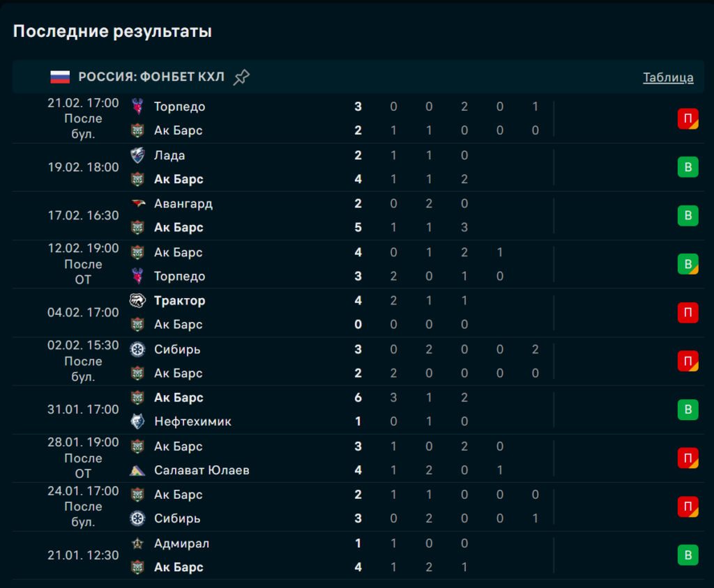Click the loss badge for Трактор match
Image resolution: width=714 pixels, height=588 pixels.
(x=688, y=313)
